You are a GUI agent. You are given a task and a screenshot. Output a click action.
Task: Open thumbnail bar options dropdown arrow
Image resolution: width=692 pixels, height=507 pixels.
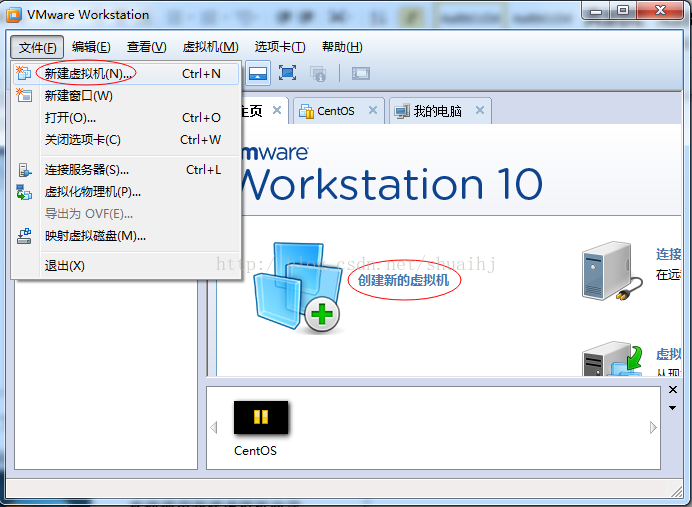click(673, 408)
